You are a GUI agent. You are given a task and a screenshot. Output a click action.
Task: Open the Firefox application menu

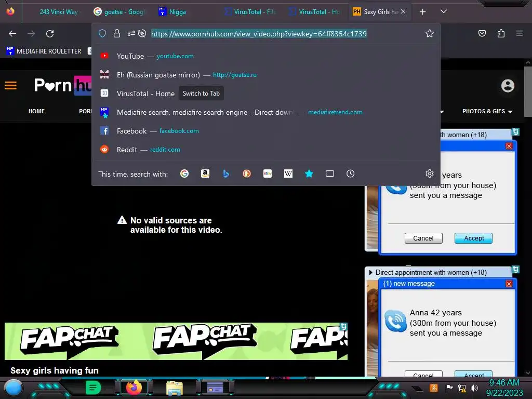tap(520, 33)
